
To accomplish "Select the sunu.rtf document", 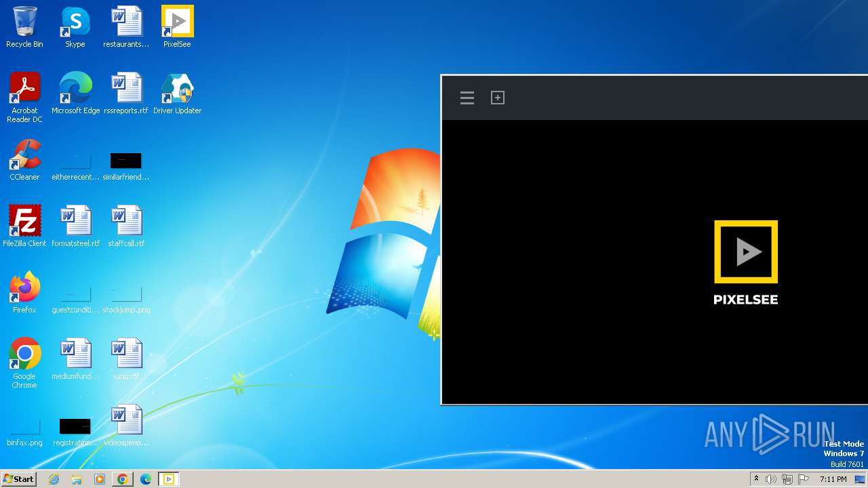I will click(126, 359).
